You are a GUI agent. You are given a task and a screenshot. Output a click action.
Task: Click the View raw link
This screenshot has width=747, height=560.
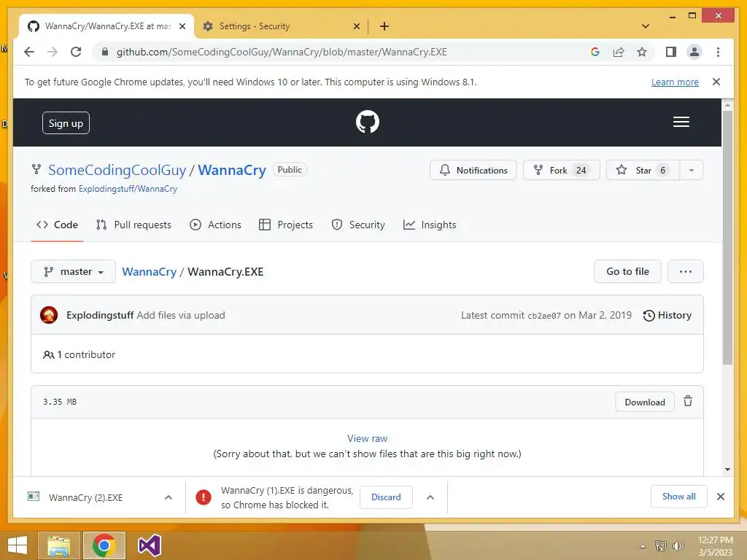tap(368, 438)
